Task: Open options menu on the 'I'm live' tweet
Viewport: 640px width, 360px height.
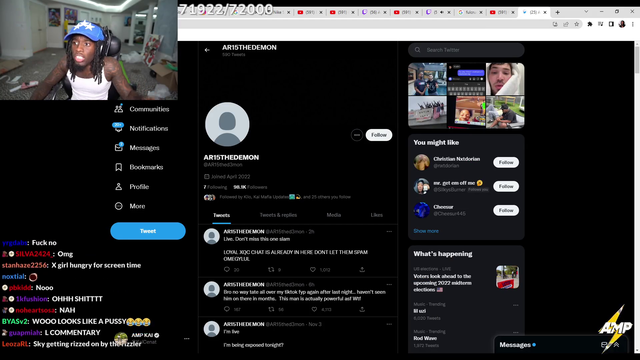Action: click(x=389, y=324)
